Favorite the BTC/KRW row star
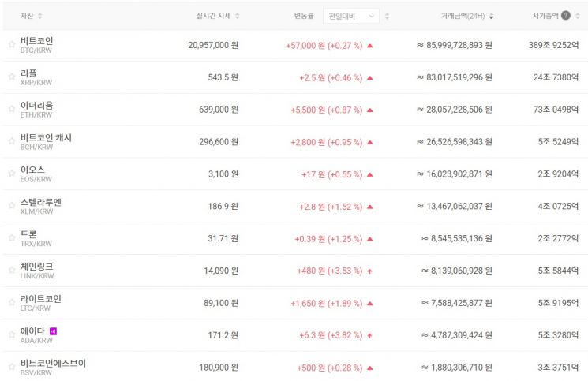The width and height of the screenshot is (588, 381). click(12, 44)
